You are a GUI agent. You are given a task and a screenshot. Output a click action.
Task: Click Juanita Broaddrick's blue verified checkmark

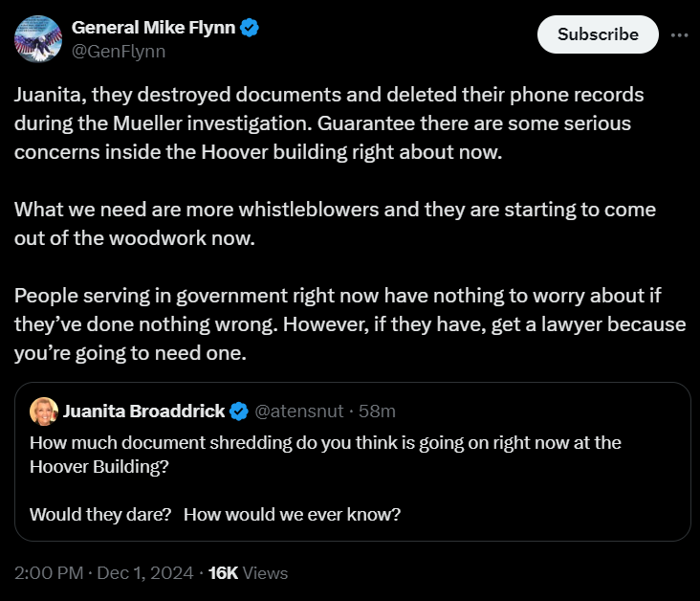(x=239, y=412)
